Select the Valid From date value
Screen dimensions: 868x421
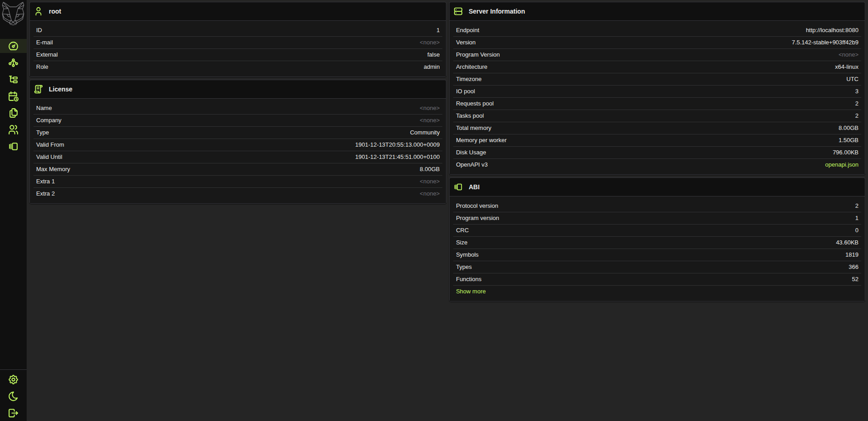[x=397, y=145]
